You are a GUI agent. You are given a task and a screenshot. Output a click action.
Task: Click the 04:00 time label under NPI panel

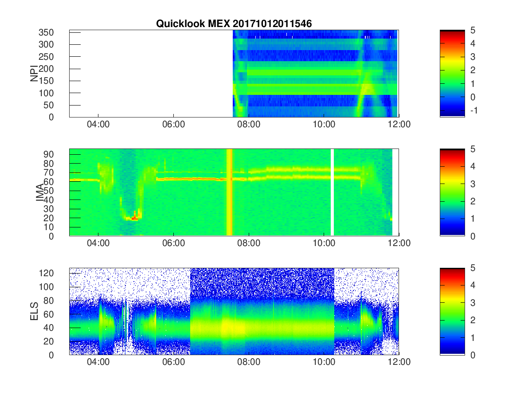click(98, 125)
